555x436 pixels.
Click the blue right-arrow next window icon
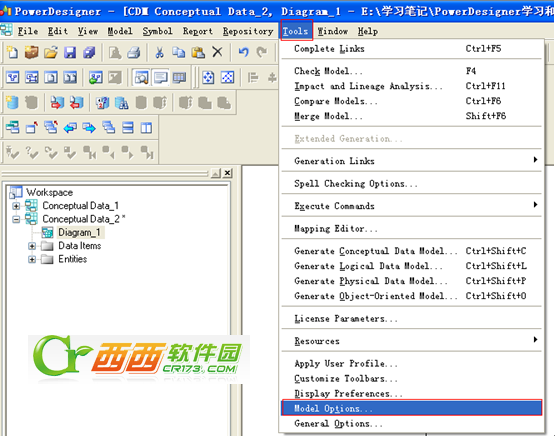point(89,127)
